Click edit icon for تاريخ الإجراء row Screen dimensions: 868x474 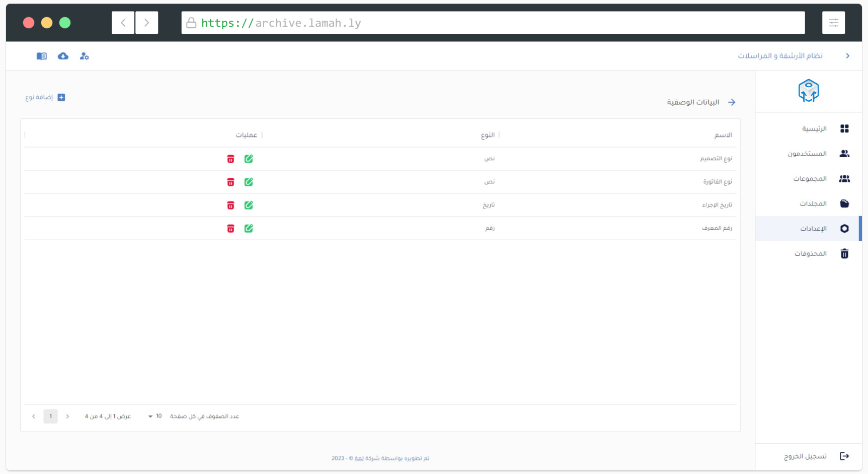(x=249, y=205)
